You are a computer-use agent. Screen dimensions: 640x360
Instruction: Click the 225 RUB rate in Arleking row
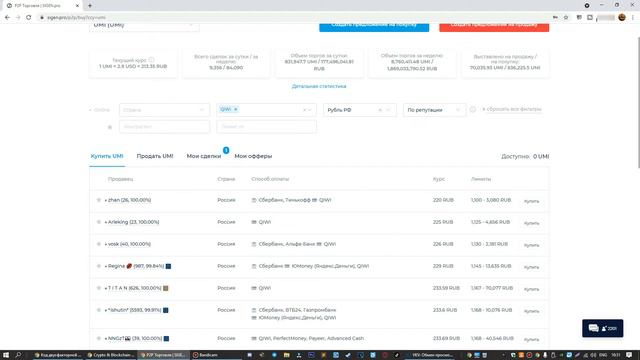click(443, 222)
